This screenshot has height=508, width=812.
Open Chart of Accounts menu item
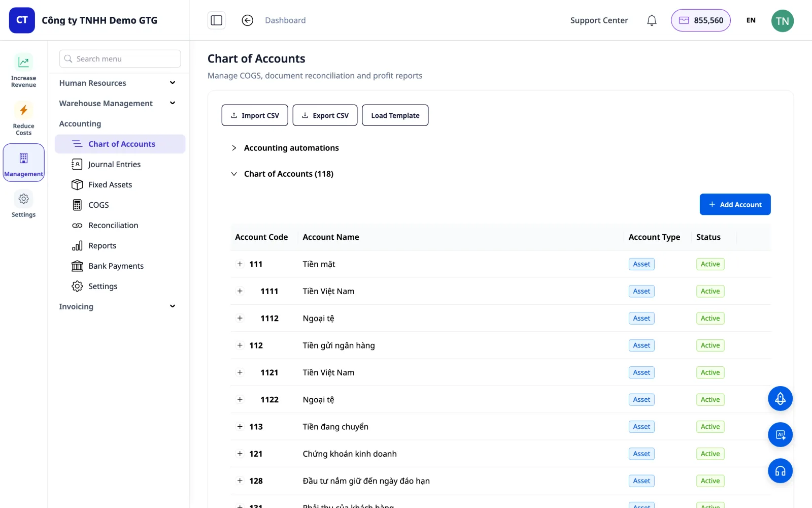coord(120,144)
